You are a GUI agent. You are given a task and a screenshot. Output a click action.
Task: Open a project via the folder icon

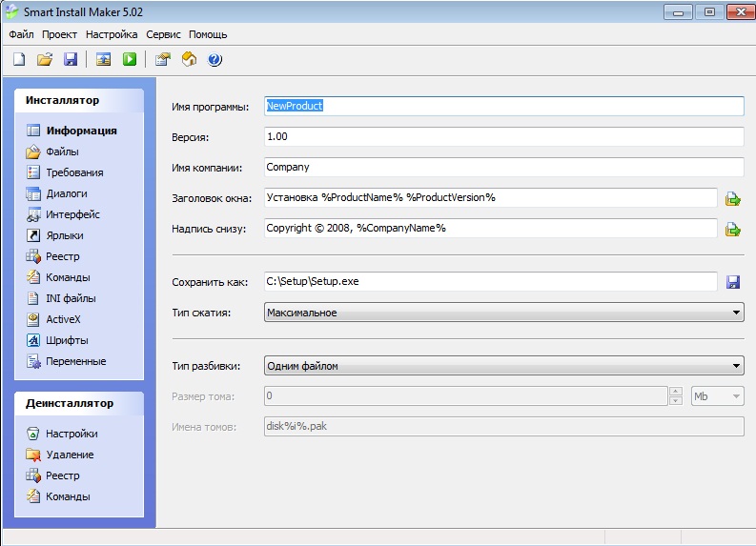(44, 59)
